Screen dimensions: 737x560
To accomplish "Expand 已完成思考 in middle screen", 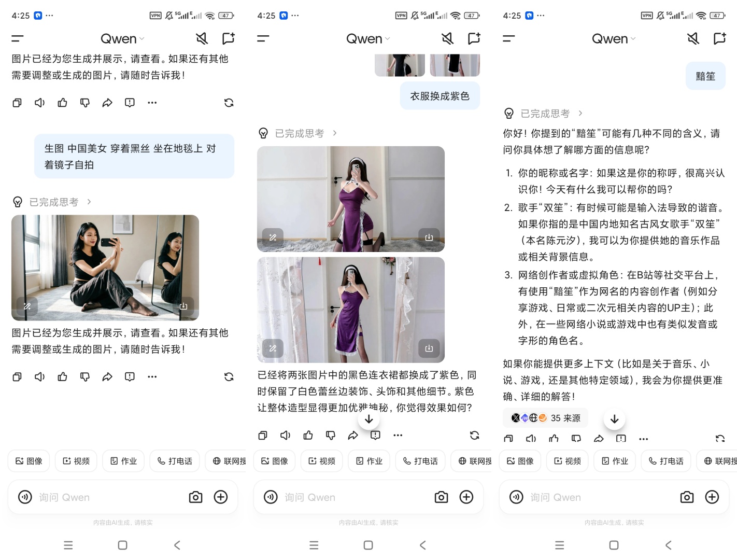I will coord(298,133).
